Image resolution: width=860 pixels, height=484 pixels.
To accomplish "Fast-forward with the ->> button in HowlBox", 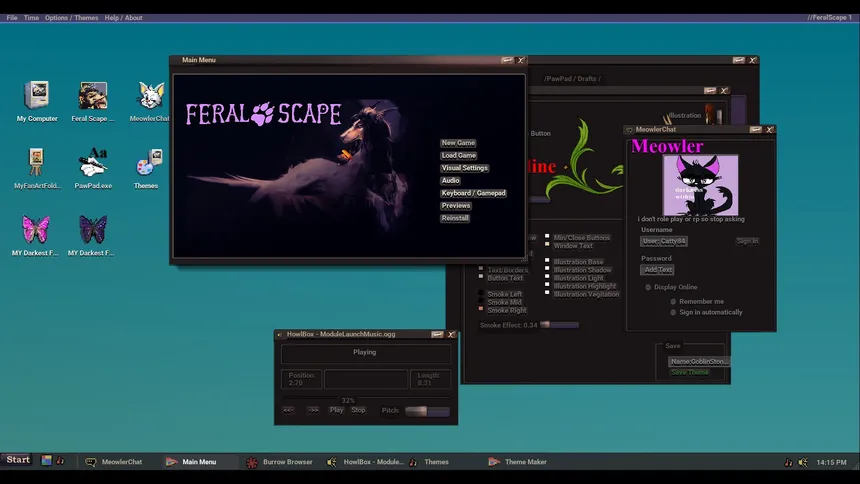I will (x=313, y=410).
